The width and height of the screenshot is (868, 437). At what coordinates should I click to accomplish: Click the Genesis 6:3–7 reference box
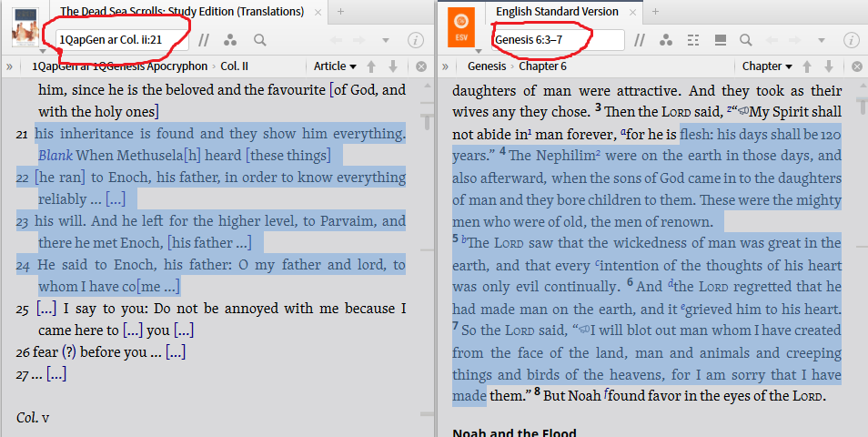558,40
